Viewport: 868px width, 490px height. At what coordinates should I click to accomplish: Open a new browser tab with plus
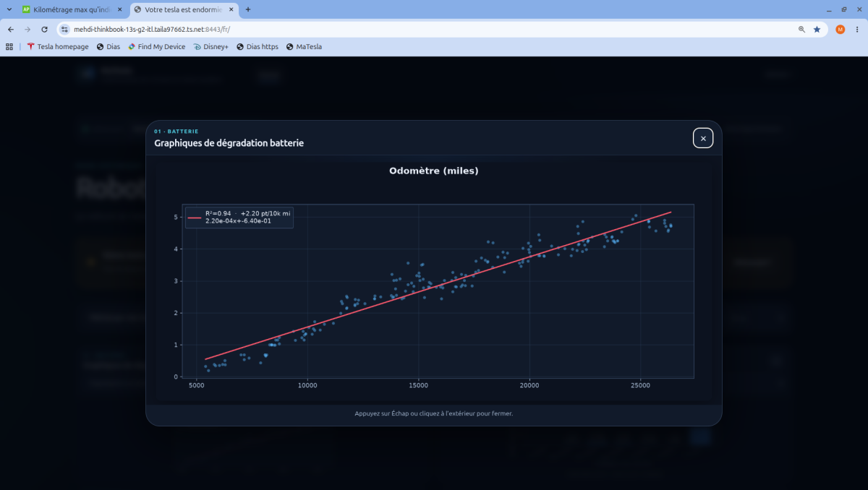248,9
